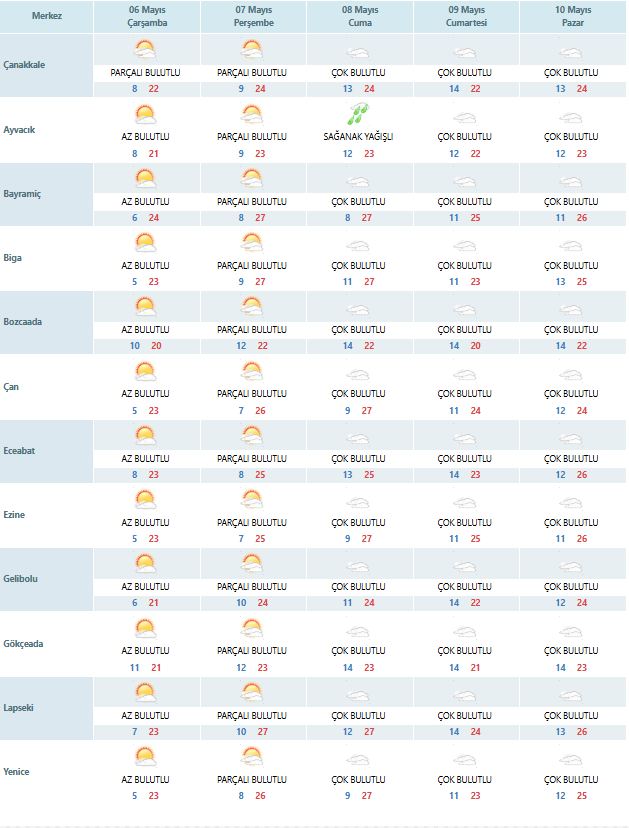
Task: Click the Merkez header cell
Action: [x=46, y=16]
